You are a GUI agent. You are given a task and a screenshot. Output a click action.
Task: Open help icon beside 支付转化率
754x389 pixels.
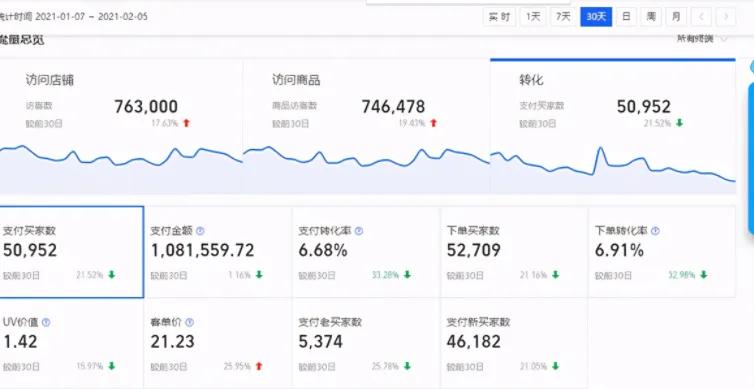click(359, 231)
